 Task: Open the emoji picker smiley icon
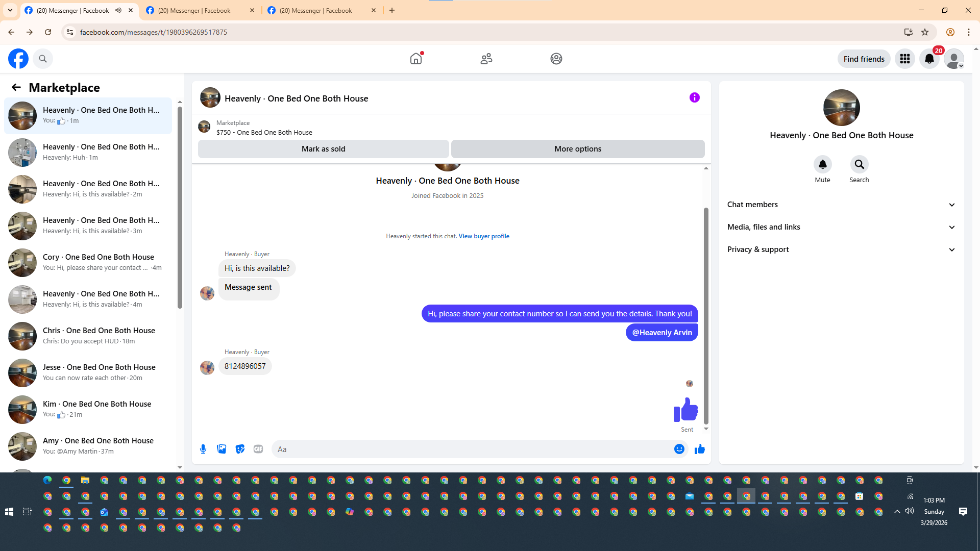tap(679, 449)
